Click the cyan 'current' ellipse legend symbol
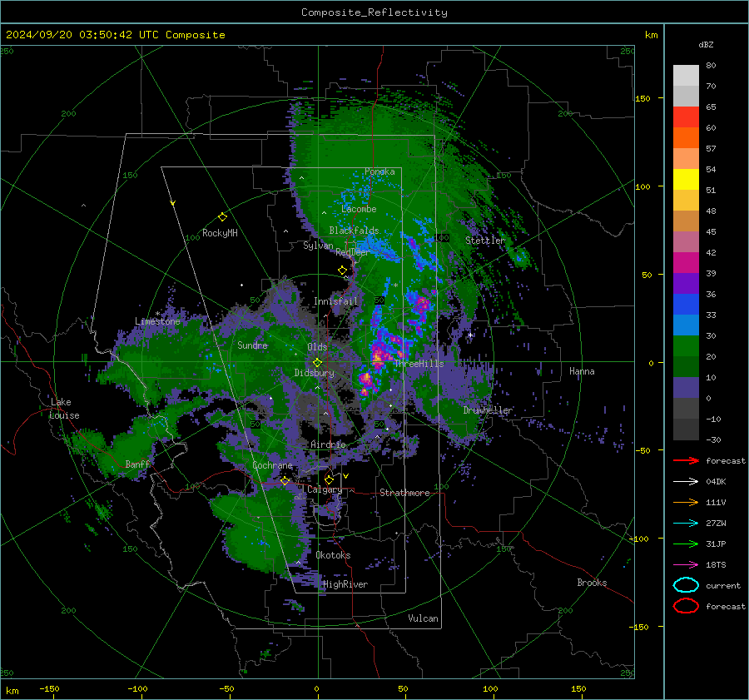749x700 pixels. [686, 585]
